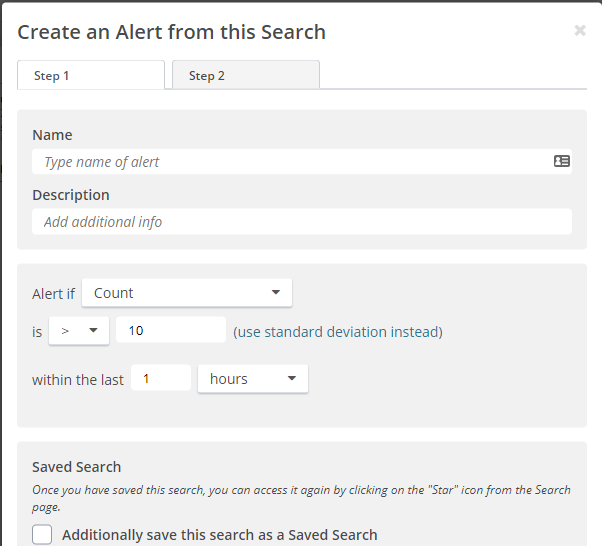The image size is (602, 546).
Task: Click the 'Additionally save this search' label text
Action: click(x=219, y=535)
